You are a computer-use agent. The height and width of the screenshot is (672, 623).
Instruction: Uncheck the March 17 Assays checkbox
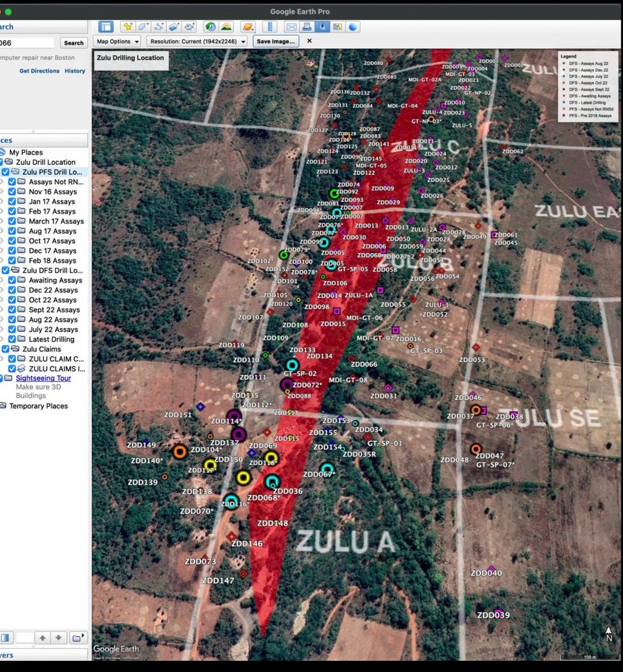12,221
